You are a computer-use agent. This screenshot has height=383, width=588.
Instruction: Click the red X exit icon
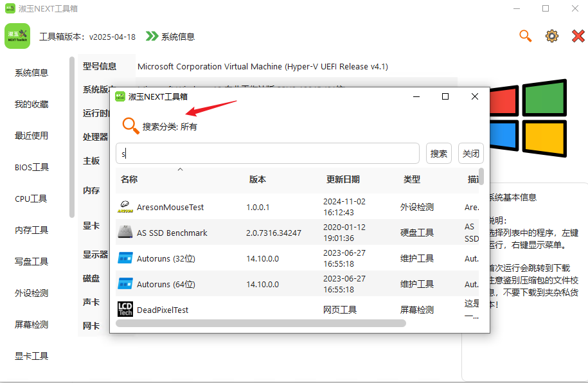[578, 37]
